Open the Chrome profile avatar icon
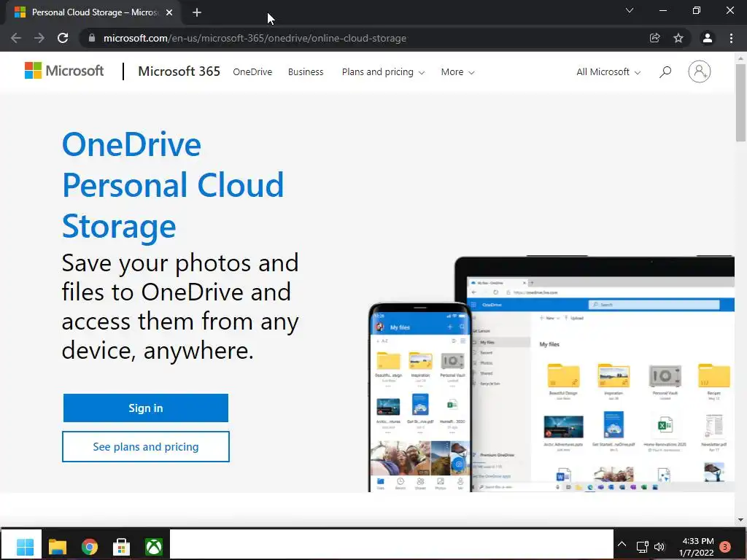Screen dimensions: 747x560 click(x=708, y=38)
